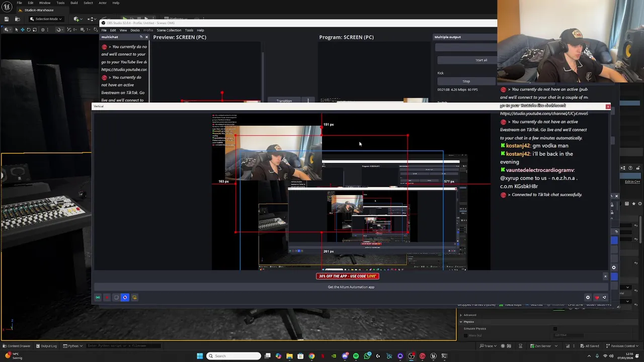644x362 pixels.
Task: Click the Edit in C++ link
Action: point(632,182)
